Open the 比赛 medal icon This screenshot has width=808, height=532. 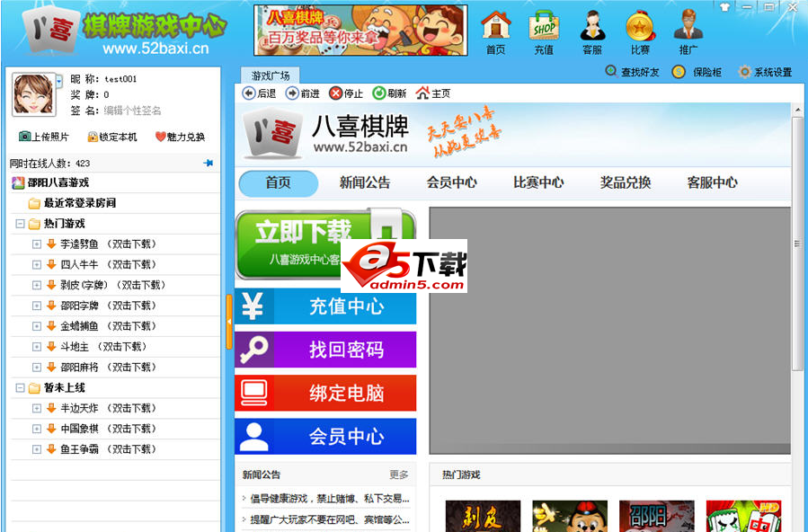[640, 32]
